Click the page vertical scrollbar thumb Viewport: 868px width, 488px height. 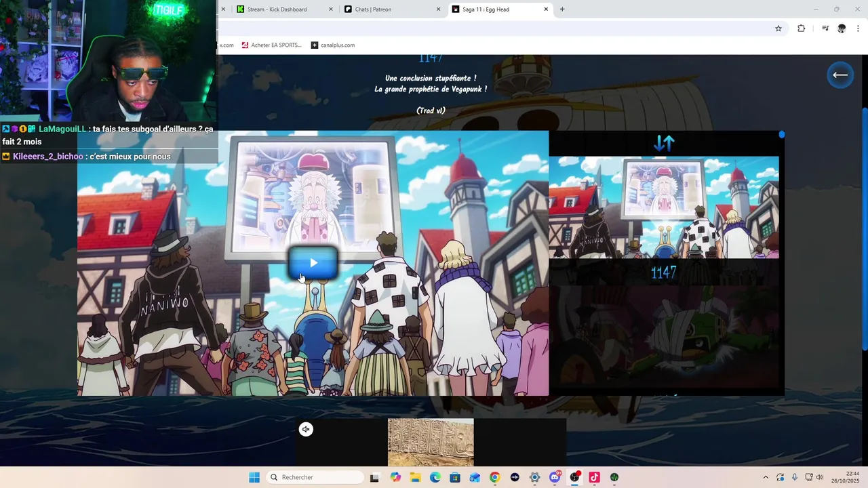pos(865,230)
